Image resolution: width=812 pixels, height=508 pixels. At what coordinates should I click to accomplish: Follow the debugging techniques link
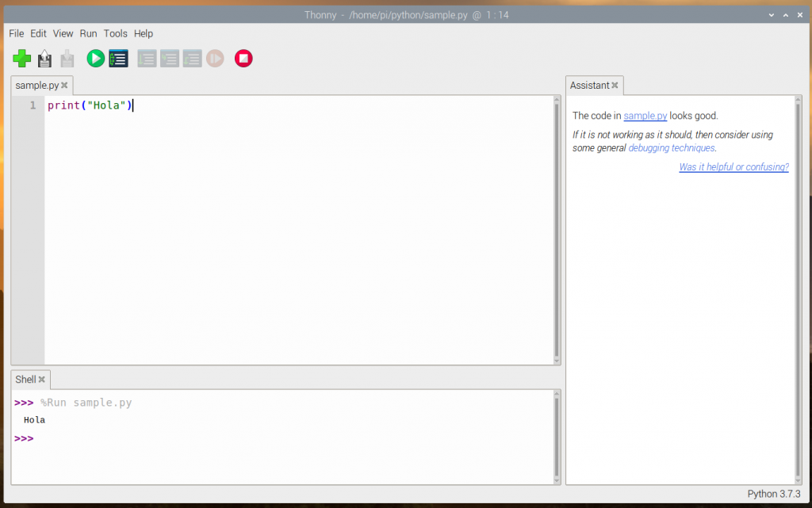pyautogui.click(x=671, y=148)
